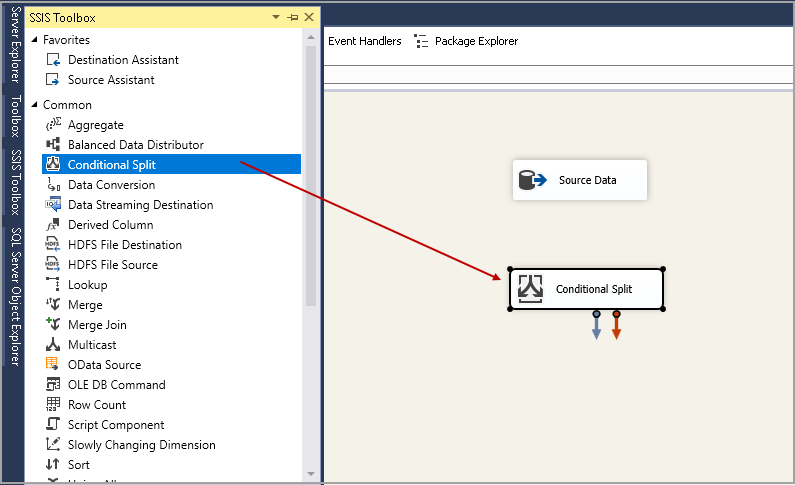Click the Favorites group heading
Image resolution: width=795 pixels, height=485 pixels.
coord(66,40)
